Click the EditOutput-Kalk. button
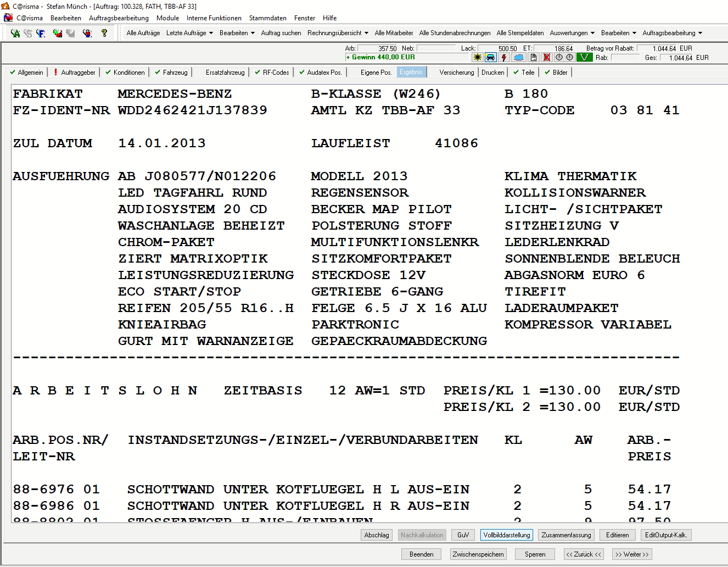This screenshot has width=728, height=567. tap(666, 535)
